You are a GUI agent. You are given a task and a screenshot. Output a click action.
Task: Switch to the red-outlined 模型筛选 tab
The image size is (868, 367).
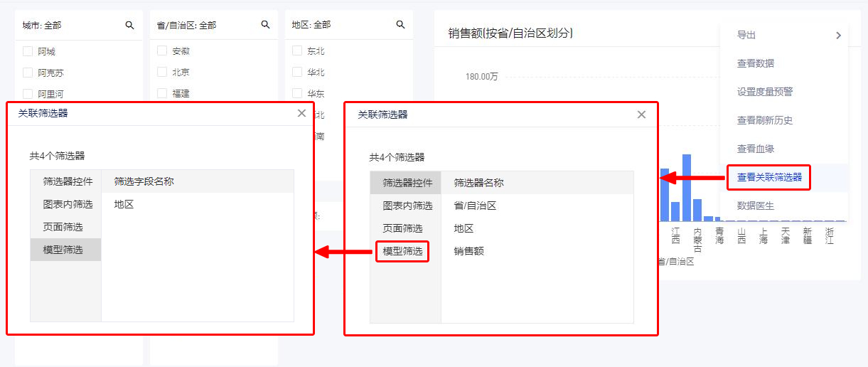(402, 251)
